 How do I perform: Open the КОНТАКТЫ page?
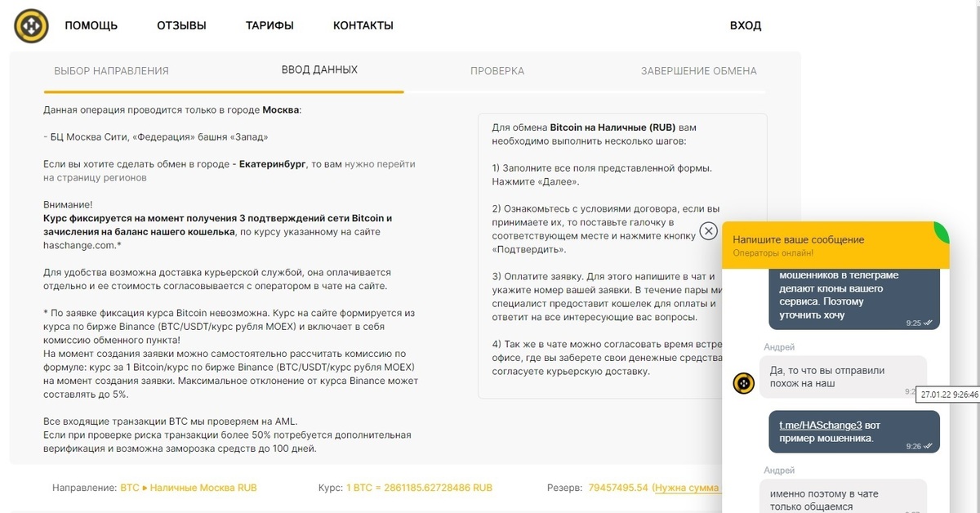coord(363,25)
